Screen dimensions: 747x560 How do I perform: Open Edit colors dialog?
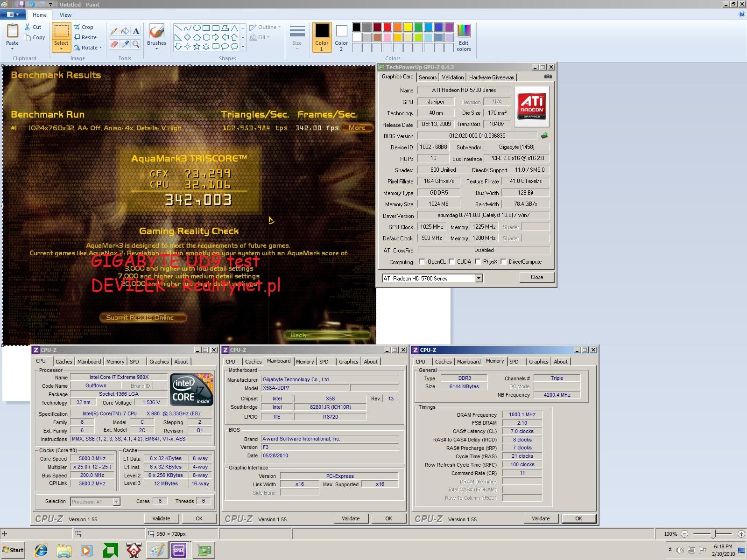click(464, 37)
